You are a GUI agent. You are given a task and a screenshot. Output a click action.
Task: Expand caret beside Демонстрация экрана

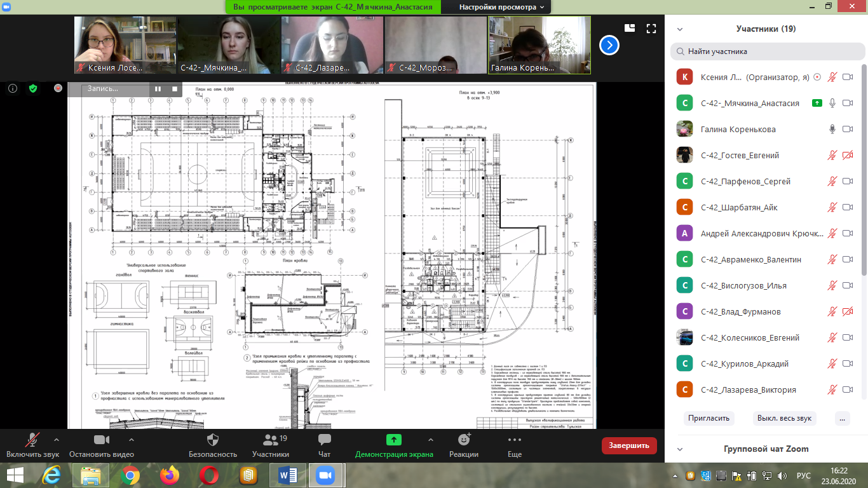(x=431, y=439)
